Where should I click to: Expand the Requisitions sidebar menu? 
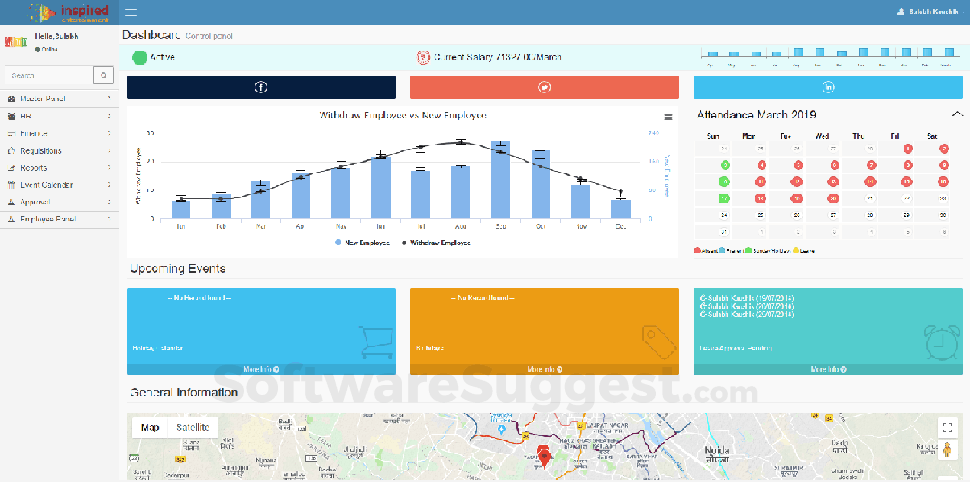pyautogui.click(x=59, y=151)
